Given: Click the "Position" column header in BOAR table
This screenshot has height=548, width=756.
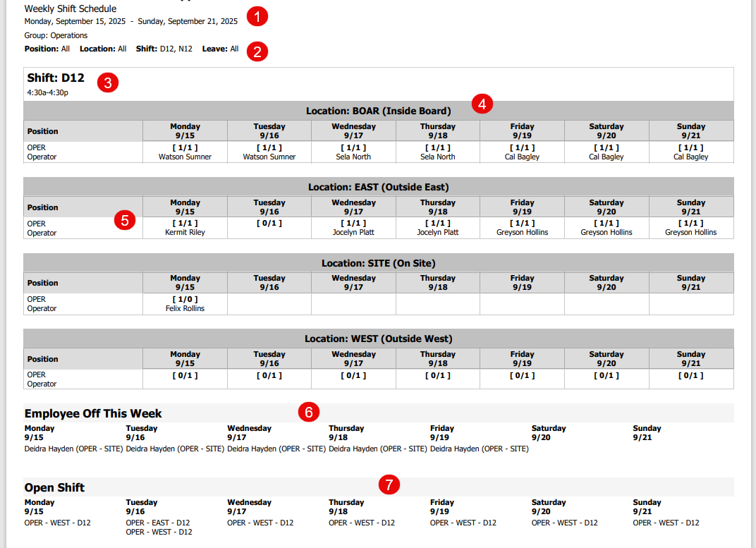Looking at the screenshot, I should pos(83,131).
